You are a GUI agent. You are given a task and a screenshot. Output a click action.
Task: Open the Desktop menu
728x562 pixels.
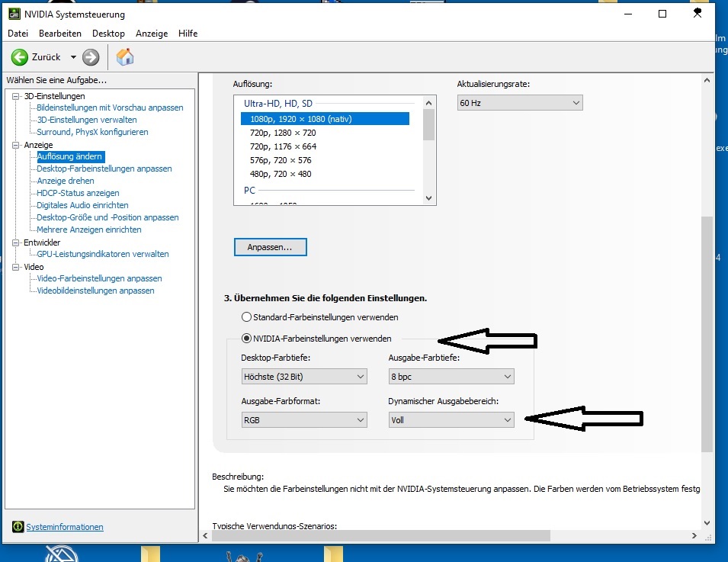tap(108, 34)
